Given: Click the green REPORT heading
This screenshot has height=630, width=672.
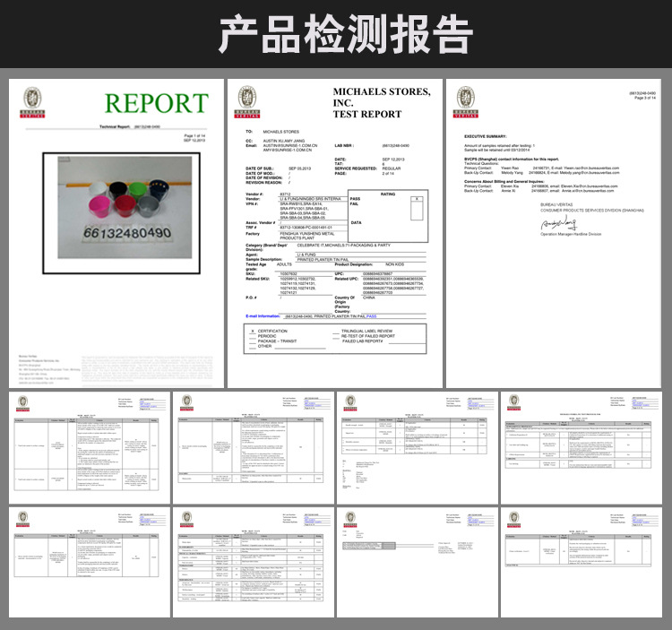Looking at the screenshot, I should [x=157, y=103].
